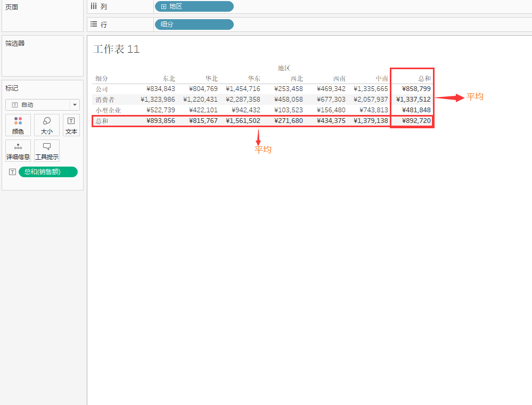Viewport: 532px width, 405px height.
Task: Select the 总和 grand total row header
Action: (101, 121)
